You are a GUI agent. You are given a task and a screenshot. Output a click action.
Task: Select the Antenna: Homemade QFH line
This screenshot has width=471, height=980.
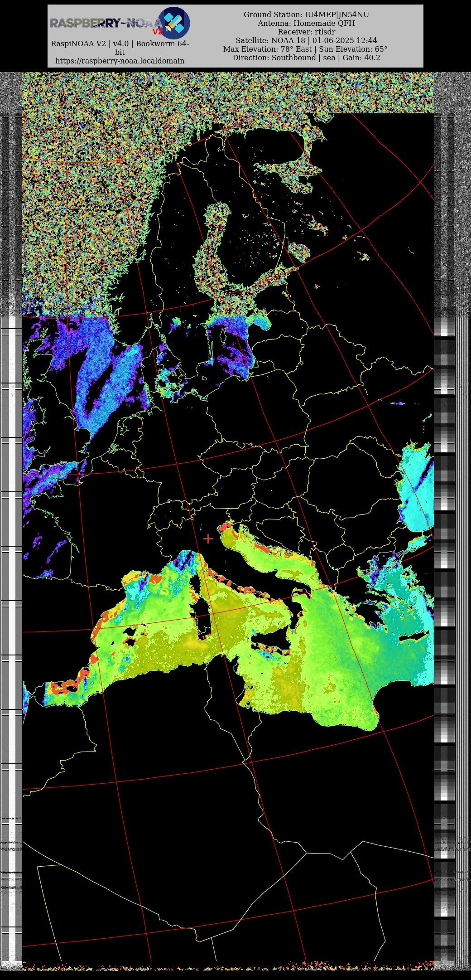306,23
